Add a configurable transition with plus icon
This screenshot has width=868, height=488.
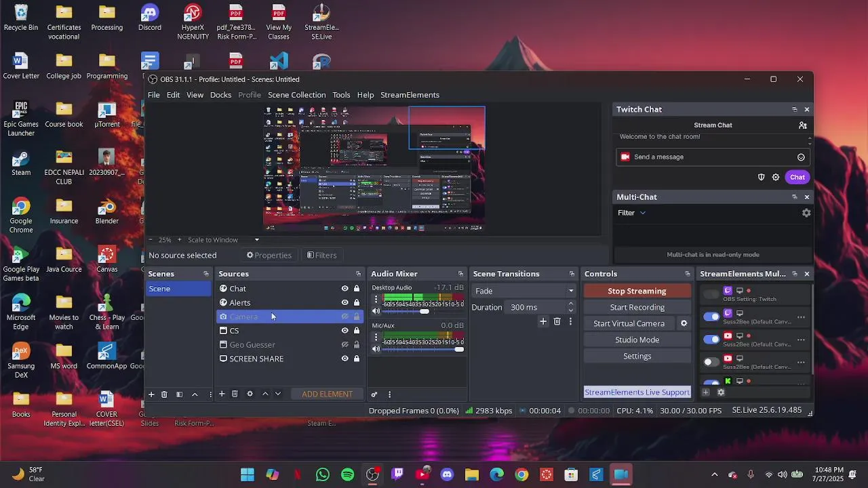[x=543, y=322]
